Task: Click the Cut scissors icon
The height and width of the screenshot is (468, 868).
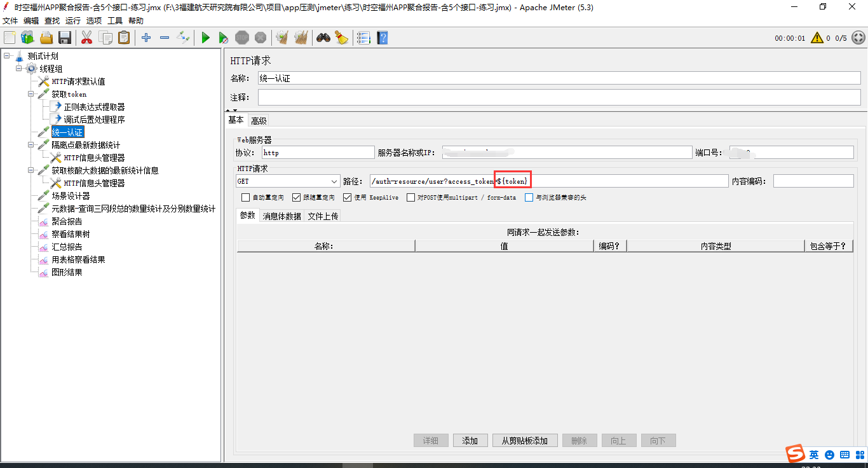Action: pyautogui.click(x=86, y=38)
